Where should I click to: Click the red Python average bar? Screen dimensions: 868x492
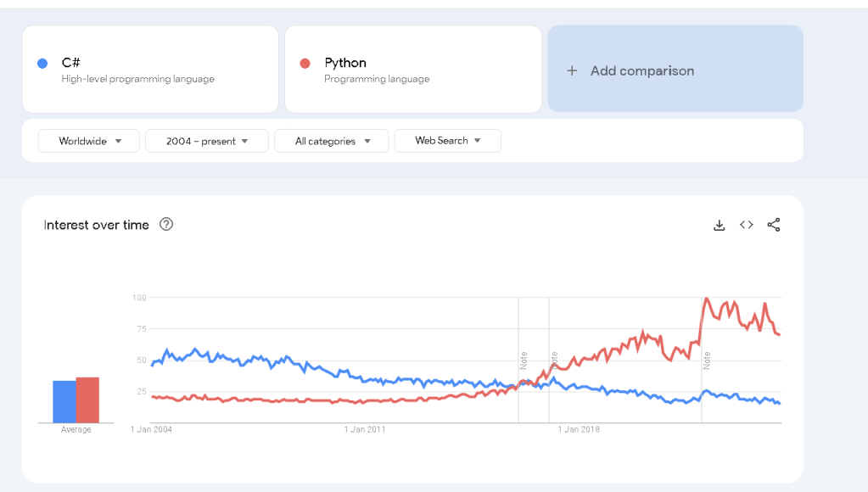[87, 400]
